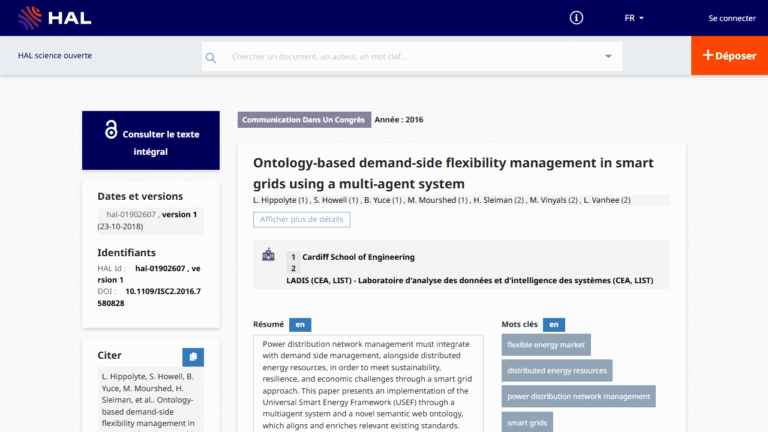
Task: Open author L. Hippolyte's link
Action: (275, 200)
